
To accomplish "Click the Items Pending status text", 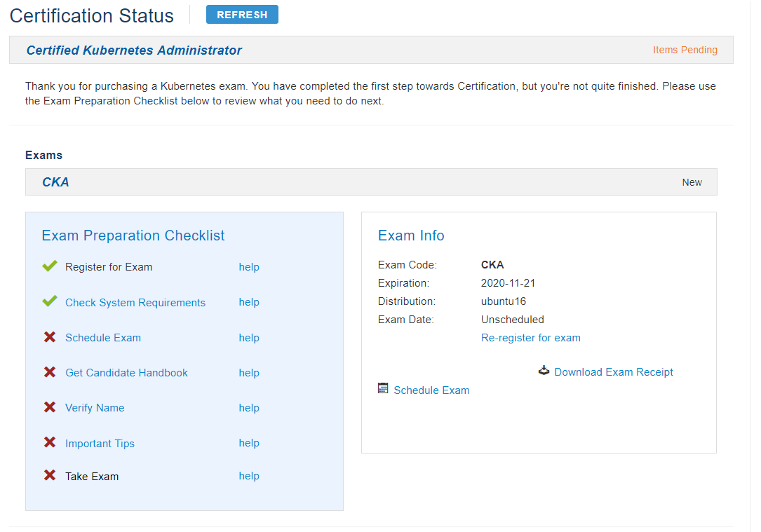I will tap(685, 50).
